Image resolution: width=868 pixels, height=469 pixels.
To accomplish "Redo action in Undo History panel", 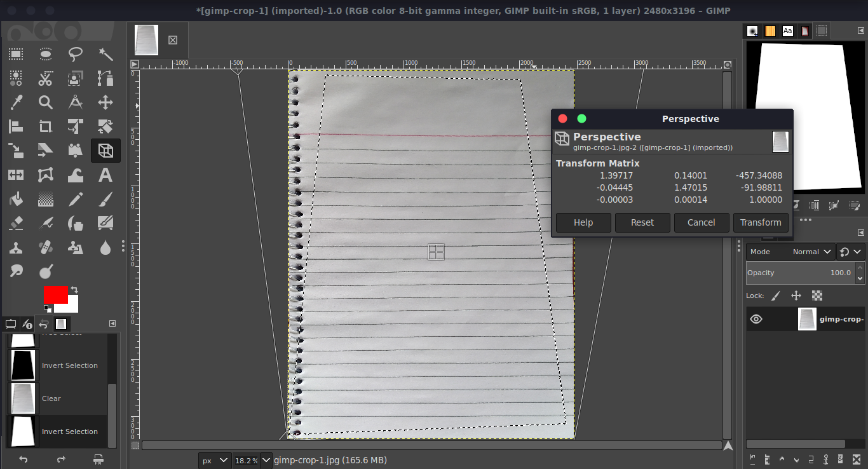I will pyautogui.click(x=61, y=459).
